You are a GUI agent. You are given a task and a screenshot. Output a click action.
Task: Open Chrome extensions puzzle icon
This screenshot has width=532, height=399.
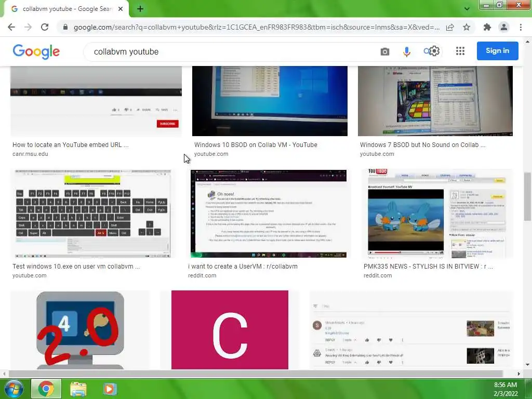[x=487, y=27]
